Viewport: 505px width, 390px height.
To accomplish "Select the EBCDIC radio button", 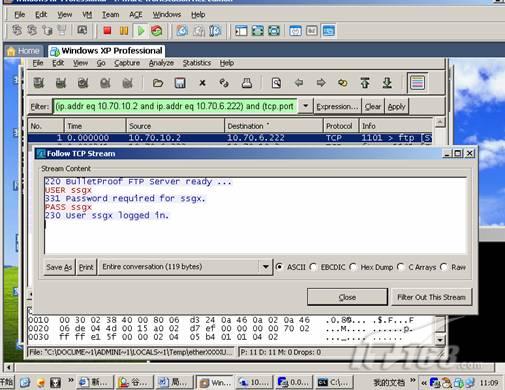I will (x=313, y=267).
